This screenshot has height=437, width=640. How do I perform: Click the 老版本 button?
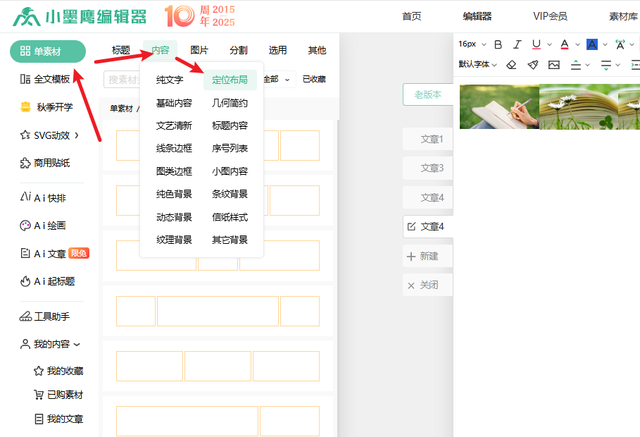pyautogui.click(x=428, y=95)
